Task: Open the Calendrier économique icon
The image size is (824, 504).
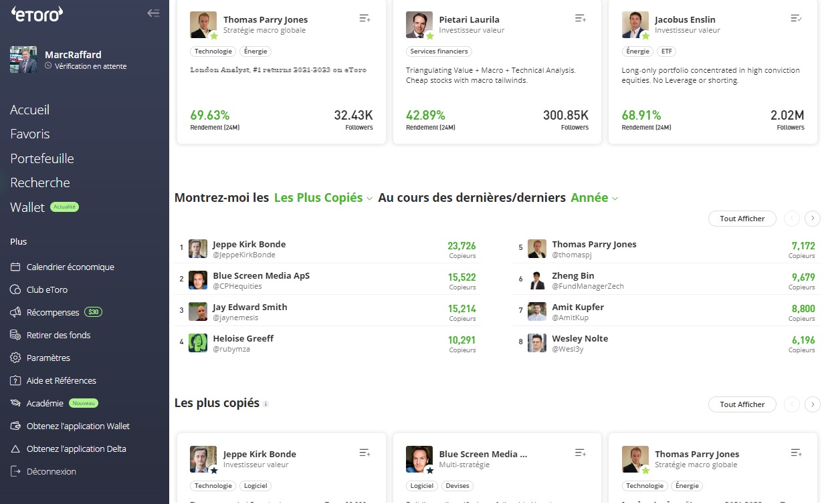Action: coord(16,267)
